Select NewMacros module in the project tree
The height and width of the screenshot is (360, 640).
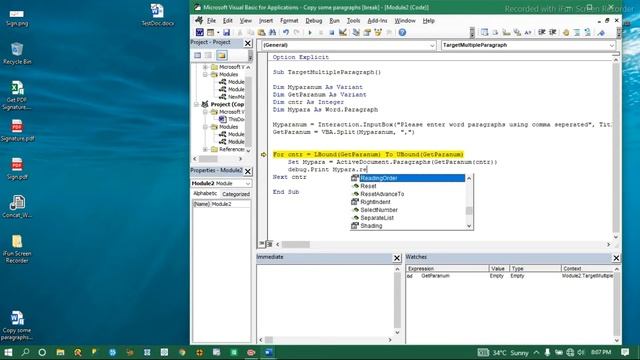(x=232, y=97)
